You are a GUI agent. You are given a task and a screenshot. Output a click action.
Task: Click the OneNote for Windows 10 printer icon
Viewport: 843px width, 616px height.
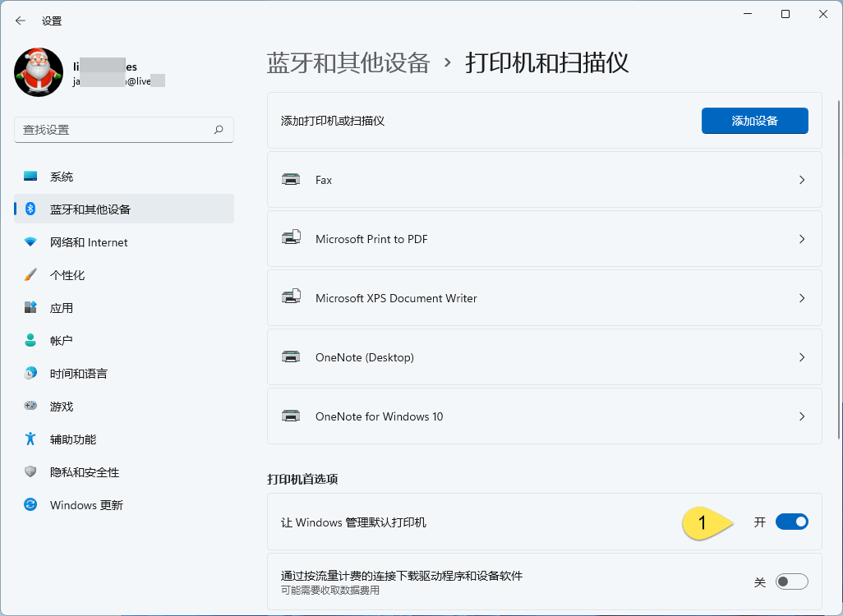[291, 416]
